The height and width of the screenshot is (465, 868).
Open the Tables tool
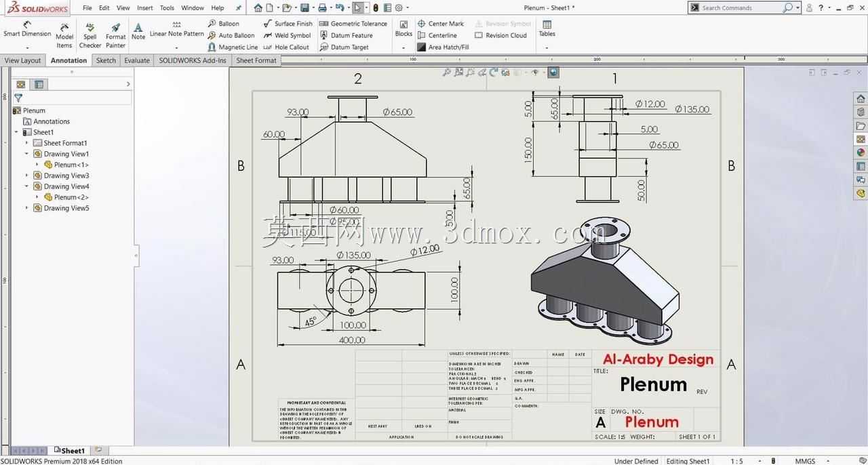click(x=547, y=29)
